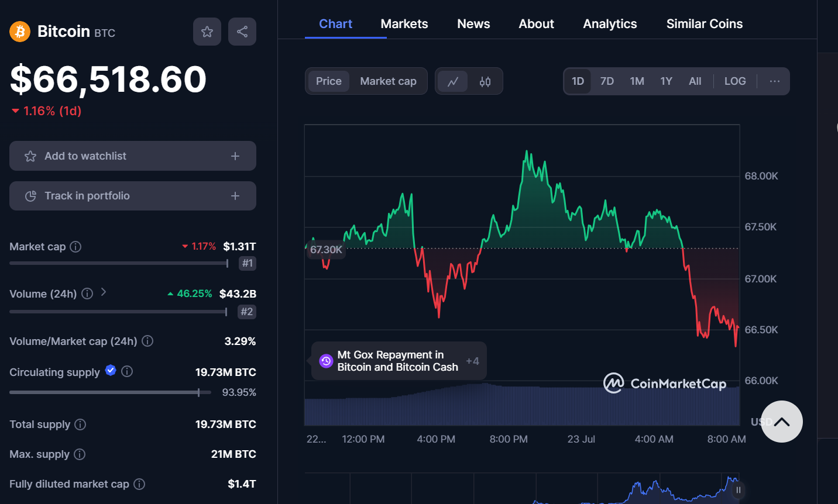Image resolution: width=838 pixels, height=504 pixels.
Task: Switch chart view to Market cap
Action: click(x=388, y=81)
